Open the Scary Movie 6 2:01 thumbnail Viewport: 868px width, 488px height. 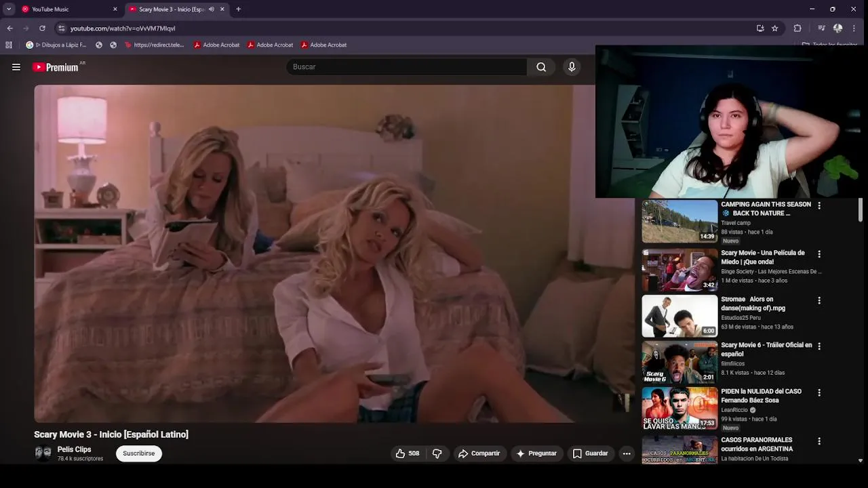click(x=679, y=362)
